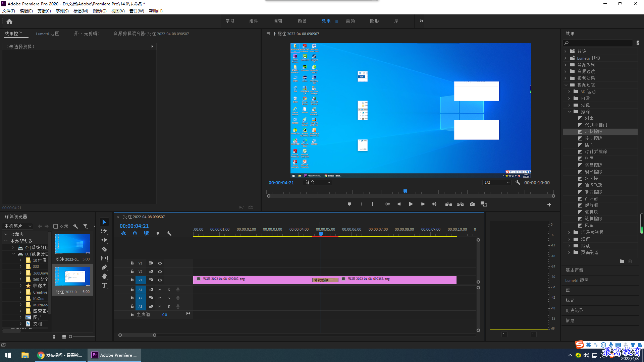Select the Slip tool
This screenshot has width=644, height=362.
[104, 258]
